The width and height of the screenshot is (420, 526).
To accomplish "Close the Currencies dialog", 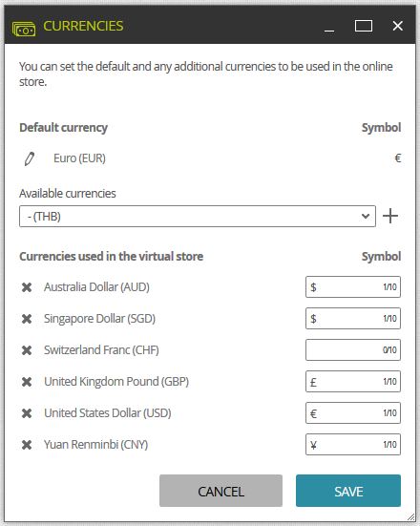I will (x=398, y=26).
